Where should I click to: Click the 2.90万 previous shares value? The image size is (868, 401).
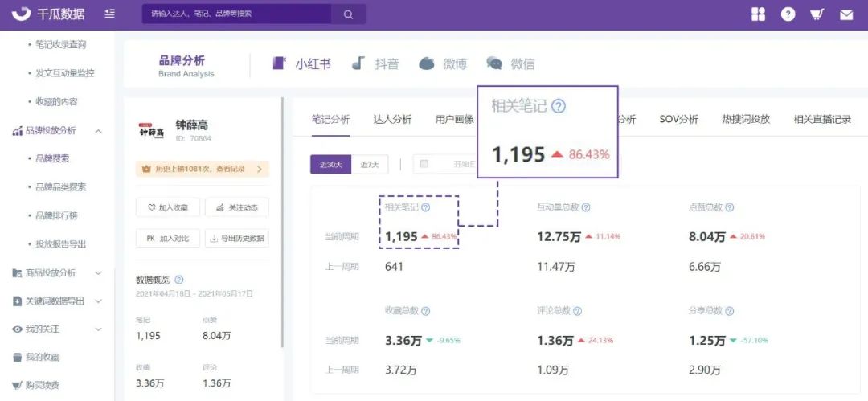(x=705, y=370)
